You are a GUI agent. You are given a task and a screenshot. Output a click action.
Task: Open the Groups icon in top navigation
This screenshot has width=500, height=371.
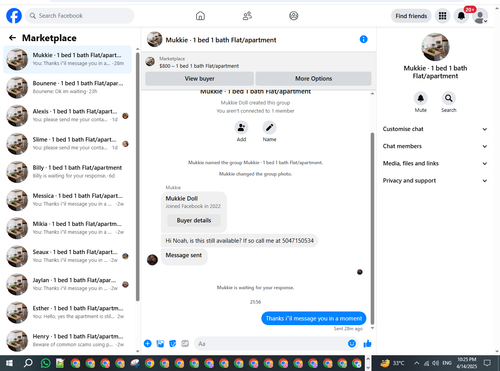pyautogui.click(x=294, y=16)
